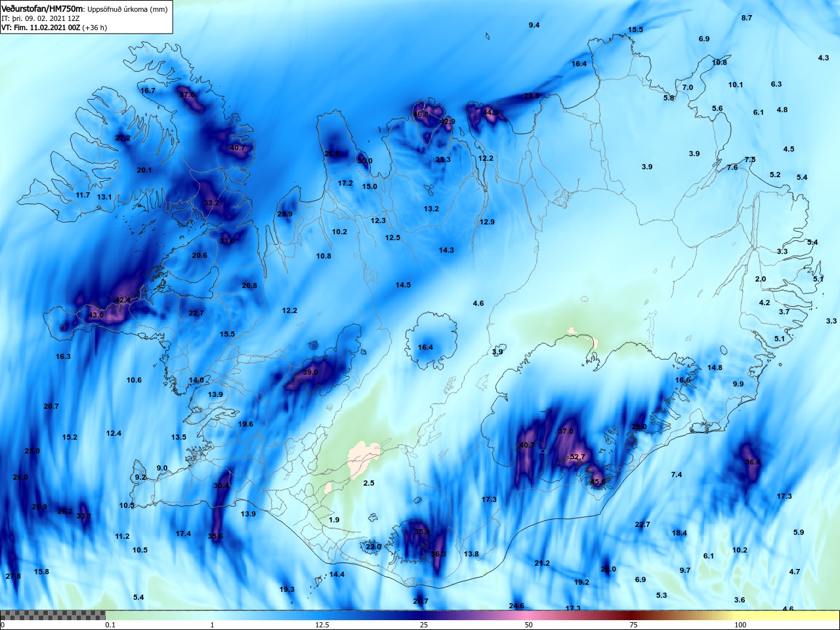840x630 pixels.
Task: Click the map value 29.5
Action: coord(532,96)
